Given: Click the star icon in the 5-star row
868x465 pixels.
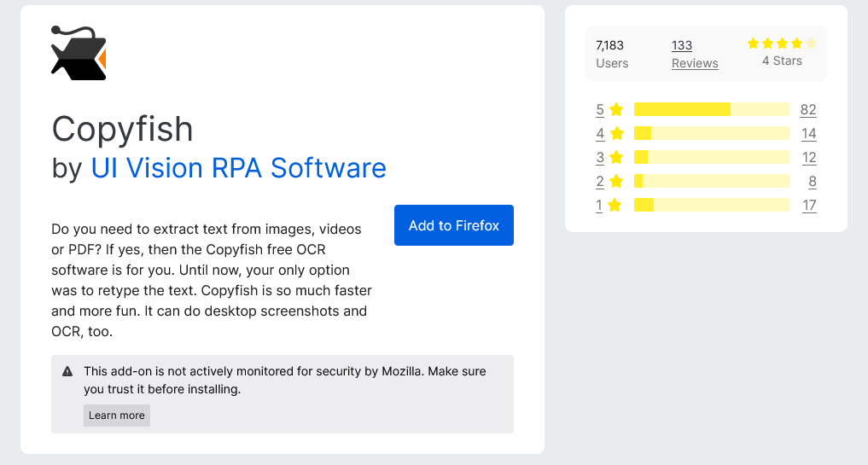Looking at the screenshot, I should pos(616,109).
